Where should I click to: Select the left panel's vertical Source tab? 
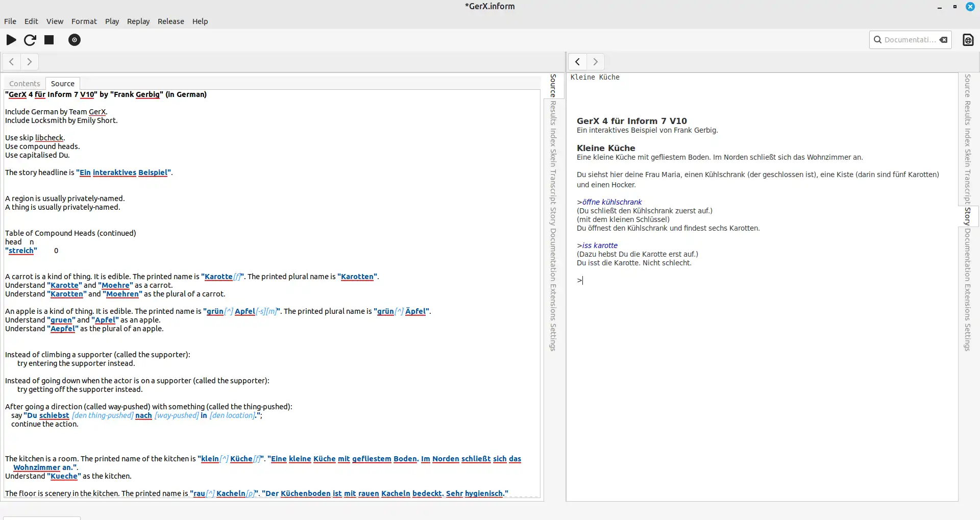(x=553, y=86)
